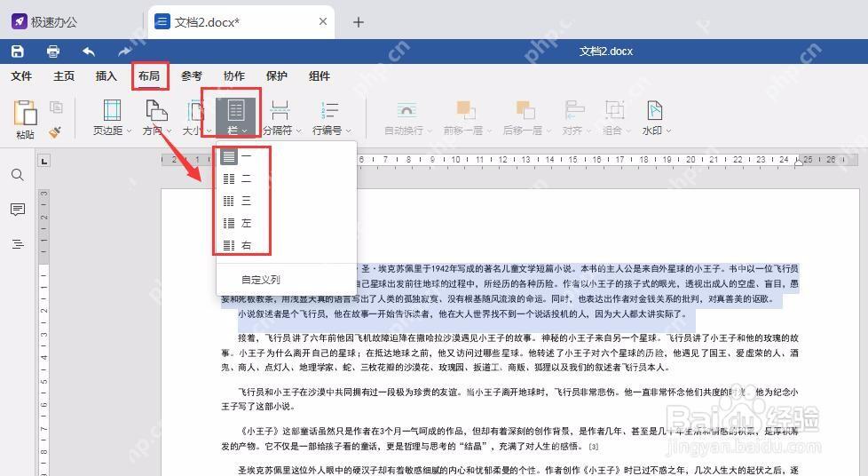Image resolution: width=868 pixels, height=476 pixels.
Task: Expand the 方向 dropdown arrow
Action: coord(169,131)
